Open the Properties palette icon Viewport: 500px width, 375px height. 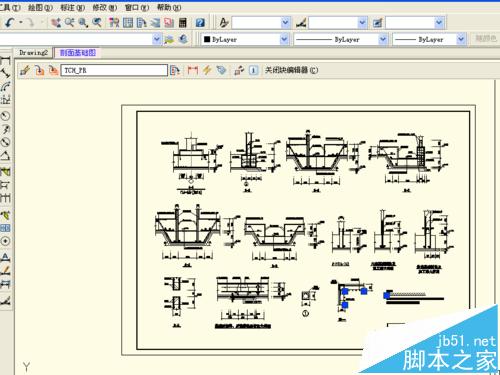click(114, 23)
